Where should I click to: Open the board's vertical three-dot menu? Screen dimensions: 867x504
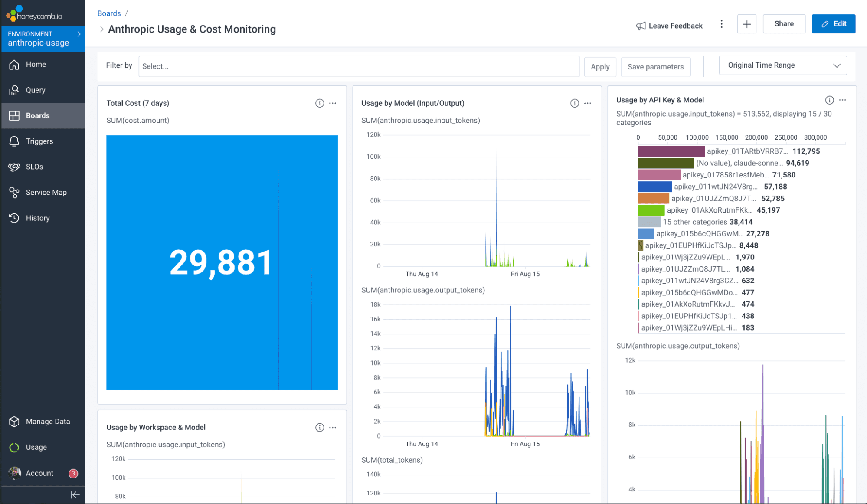722,24
